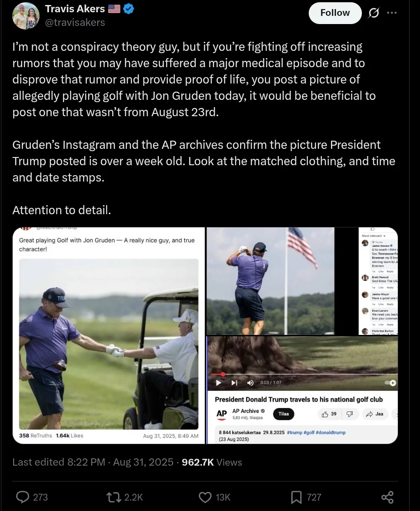420x511 pixels.
Task: Click the Tilaa subscribe button
Action: 283,414
